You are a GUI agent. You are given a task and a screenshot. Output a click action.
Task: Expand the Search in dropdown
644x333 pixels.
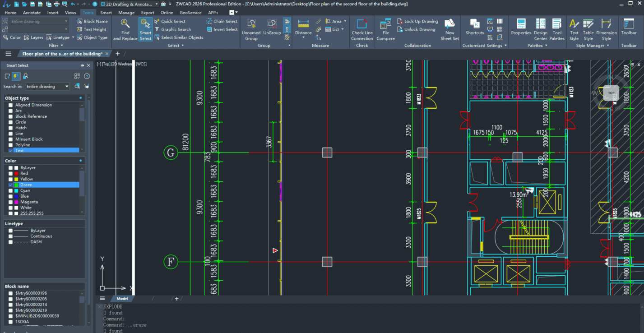click(x=67, y=87)
